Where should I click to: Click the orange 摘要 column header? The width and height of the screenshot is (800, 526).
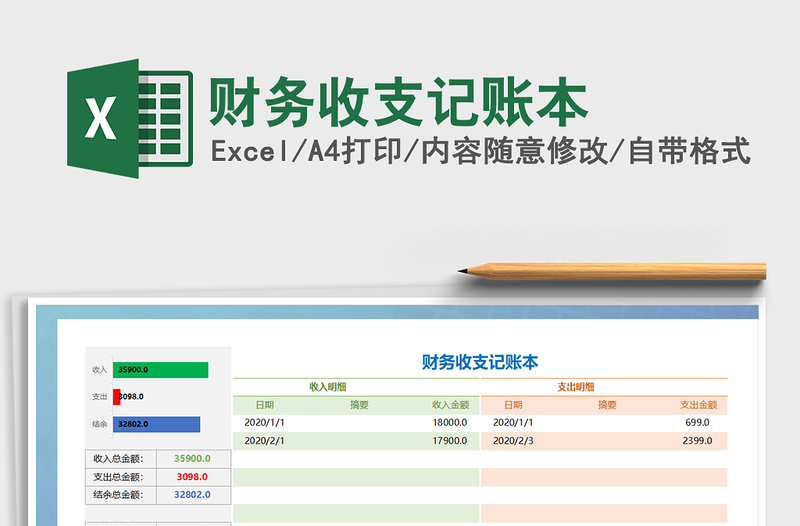point(607,405)
